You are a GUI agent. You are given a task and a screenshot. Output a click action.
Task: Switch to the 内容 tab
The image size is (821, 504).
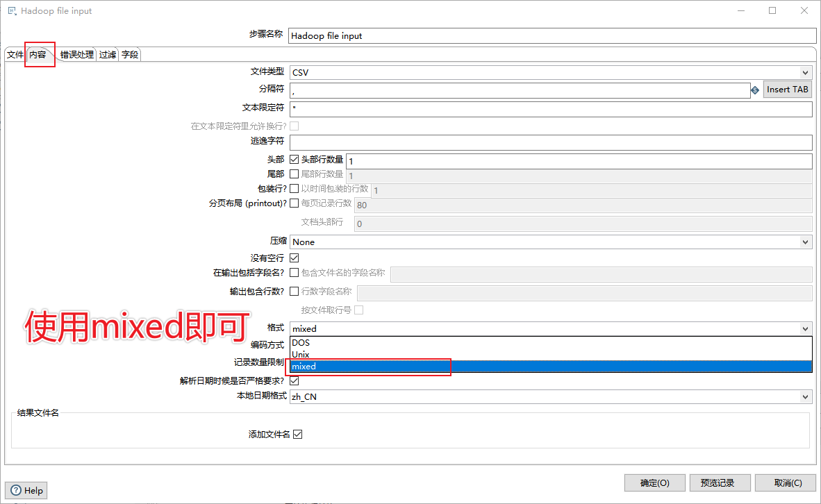(x=38, y=54)
